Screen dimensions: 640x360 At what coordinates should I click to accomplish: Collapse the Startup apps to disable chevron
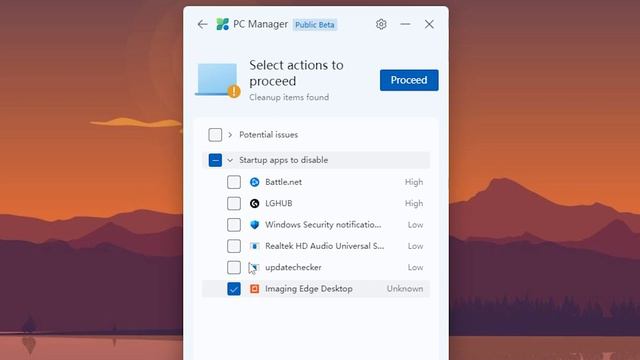coord(230,160)
